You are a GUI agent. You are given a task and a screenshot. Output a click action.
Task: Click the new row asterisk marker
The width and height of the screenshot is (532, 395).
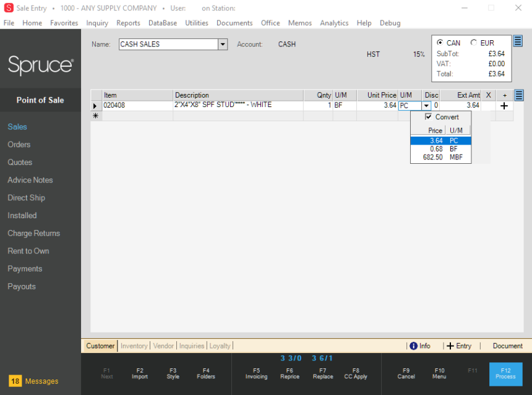click(96, 116)
